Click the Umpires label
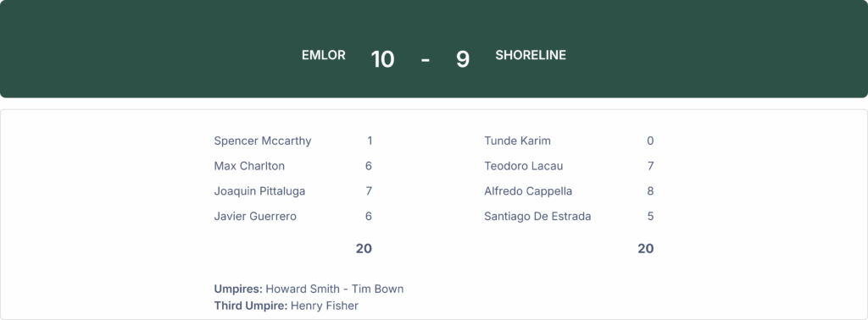This screenshot has width=868, height=320. [x=238, y=289]
